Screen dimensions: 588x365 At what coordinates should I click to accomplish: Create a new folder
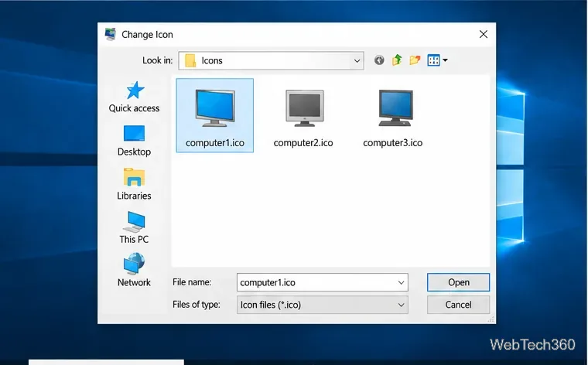[x=415, y=60]
